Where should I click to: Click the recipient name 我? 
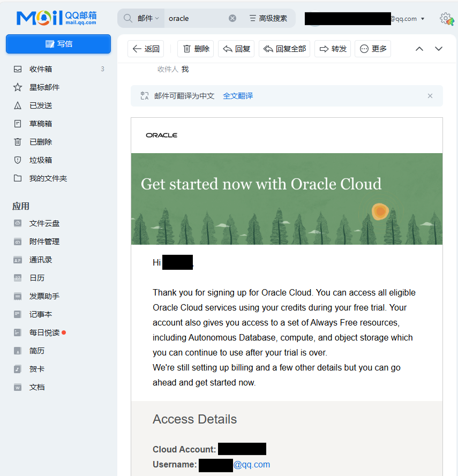185,70
